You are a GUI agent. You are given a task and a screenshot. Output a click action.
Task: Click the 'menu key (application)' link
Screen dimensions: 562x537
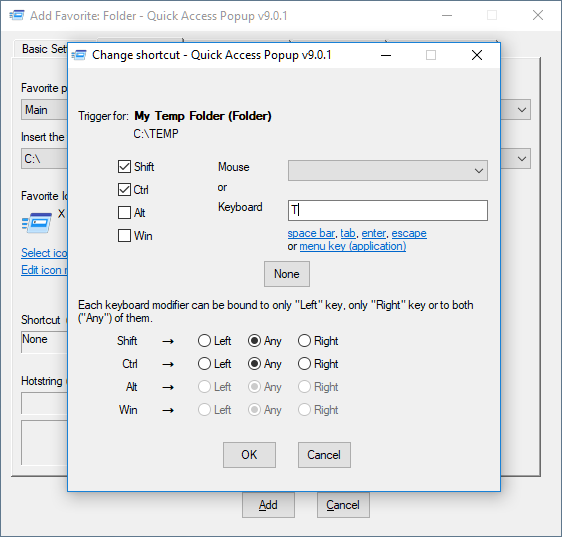[x=353, y=246]
